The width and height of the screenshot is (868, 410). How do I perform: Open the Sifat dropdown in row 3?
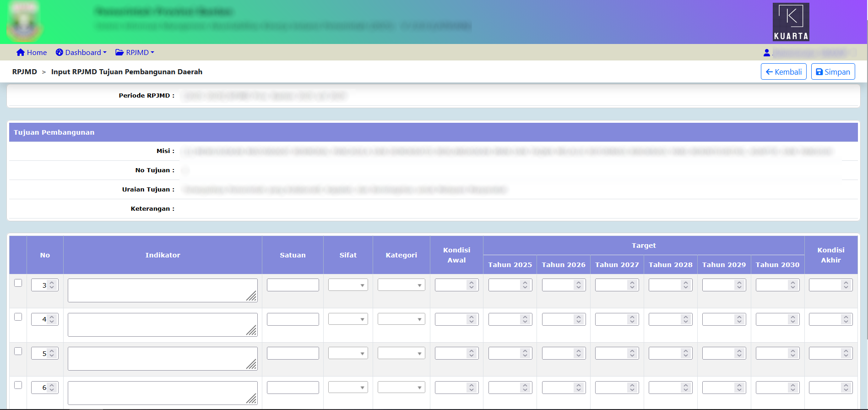348,285
